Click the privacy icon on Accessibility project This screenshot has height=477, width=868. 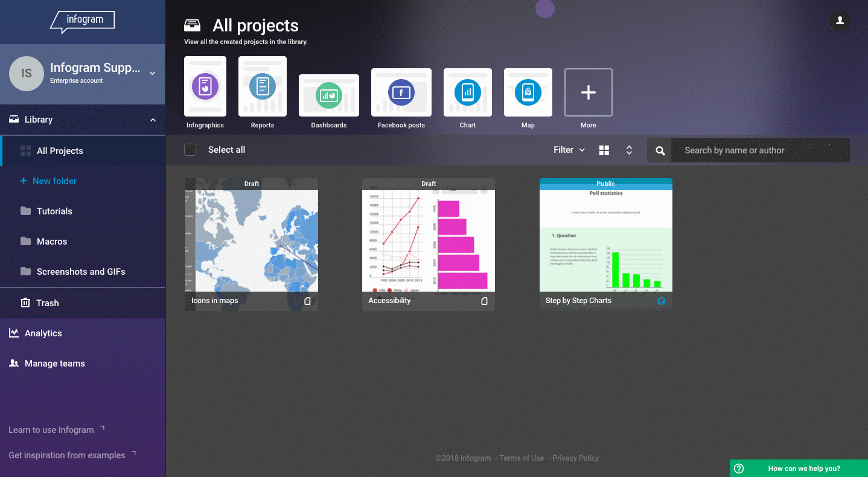[x=483, y=300]
